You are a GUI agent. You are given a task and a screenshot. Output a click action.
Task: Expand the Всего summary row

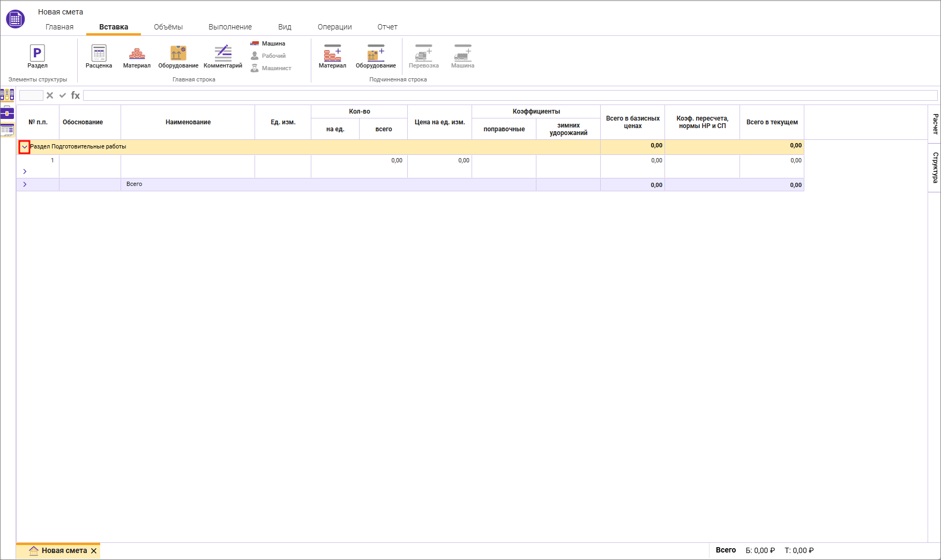25,184
